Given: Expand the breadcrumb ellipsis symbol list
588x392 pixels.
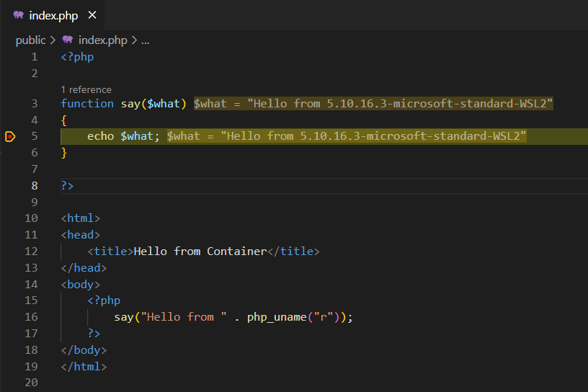Looking at the screenshot, I should point(145,41).
